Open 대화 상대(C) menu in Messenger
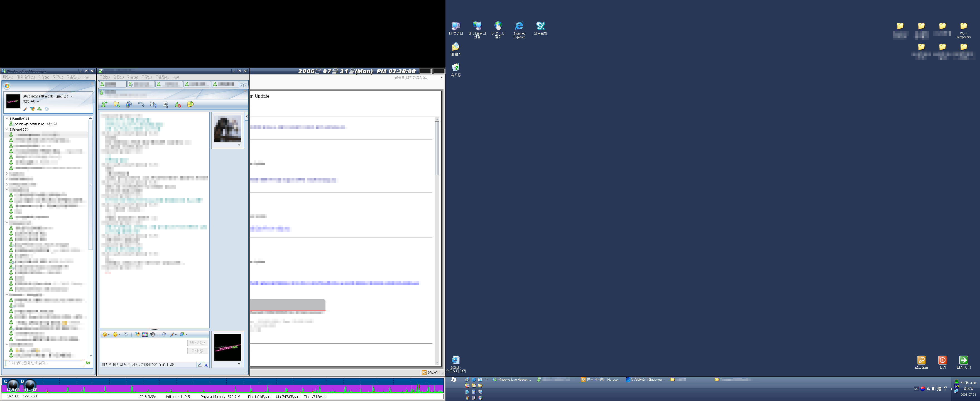 [26, 77]
